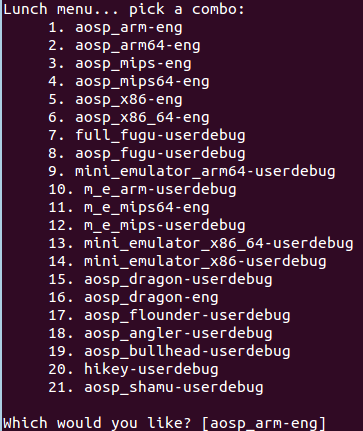
Task: Click the 'Which would you like?' prompt
Action: 97,423
